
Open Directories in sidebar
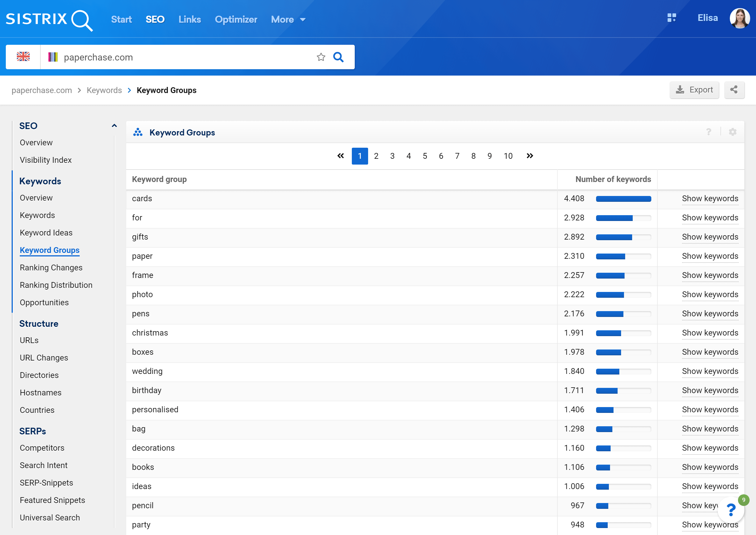(x=39, y=375)
